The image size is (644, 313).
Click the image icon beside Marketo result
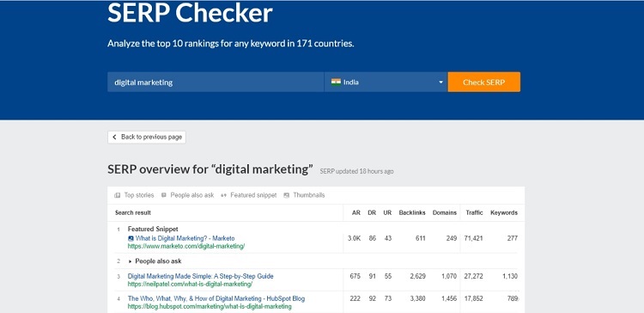point(131,238)
